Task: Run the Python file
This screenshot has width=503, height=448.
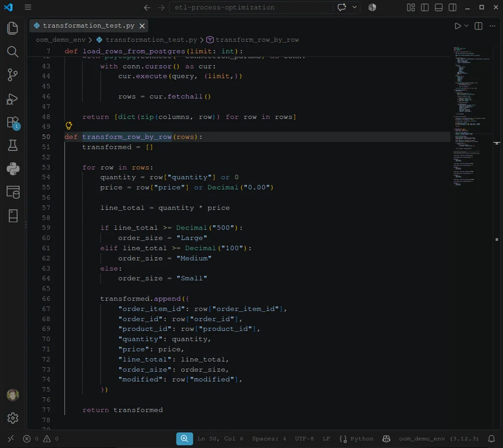Action: 458,26
